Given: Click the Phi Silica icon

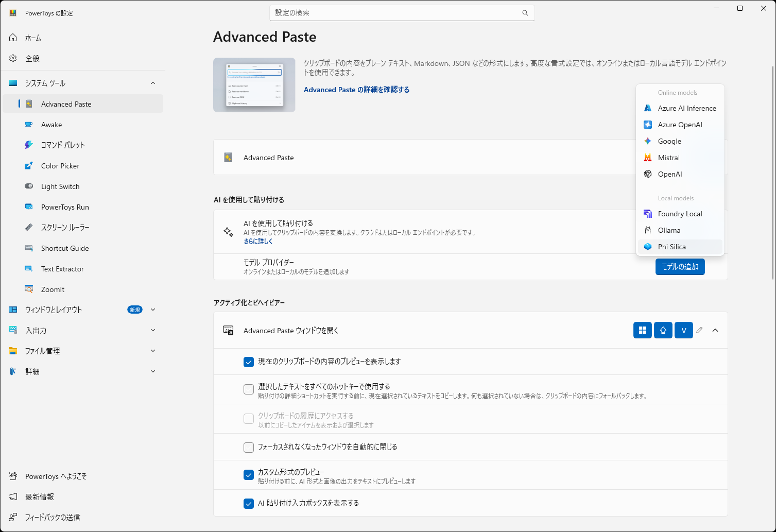Looking at the screenshot, I should click(648, 247).
